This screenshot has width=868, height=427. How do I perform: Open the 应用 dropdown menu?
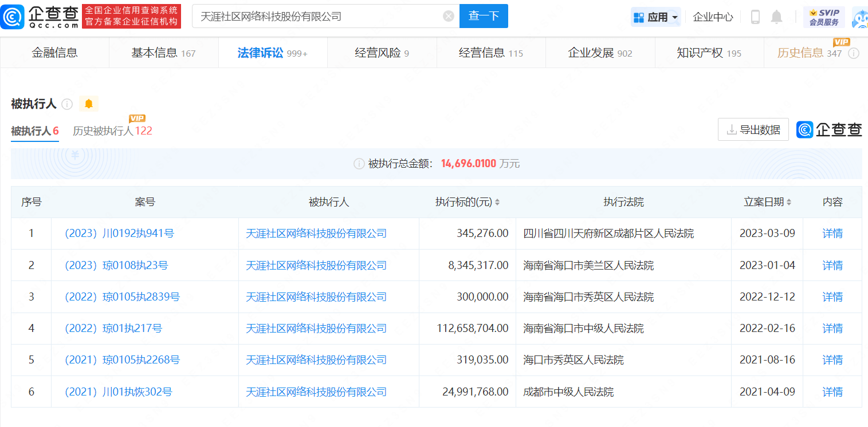tap(656, 17)
